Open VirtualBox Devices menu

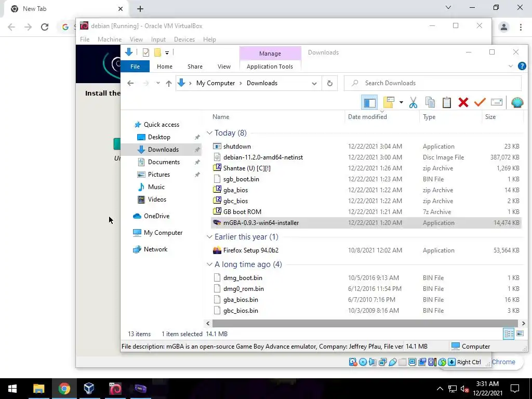click(184, 39)
